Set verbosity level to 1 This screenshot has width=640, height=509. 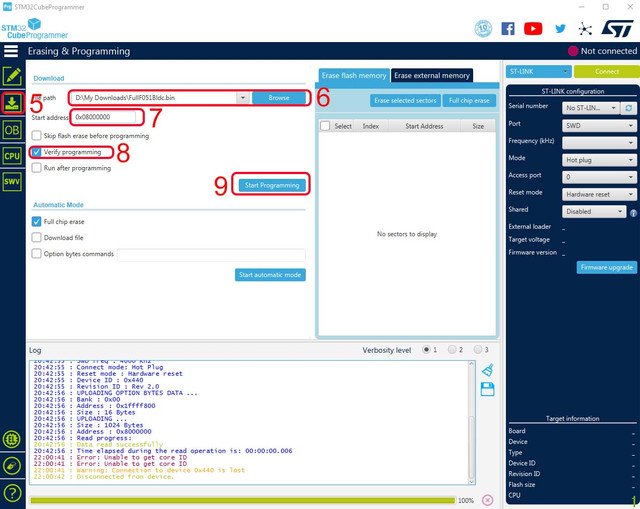[x=426, y=349]
